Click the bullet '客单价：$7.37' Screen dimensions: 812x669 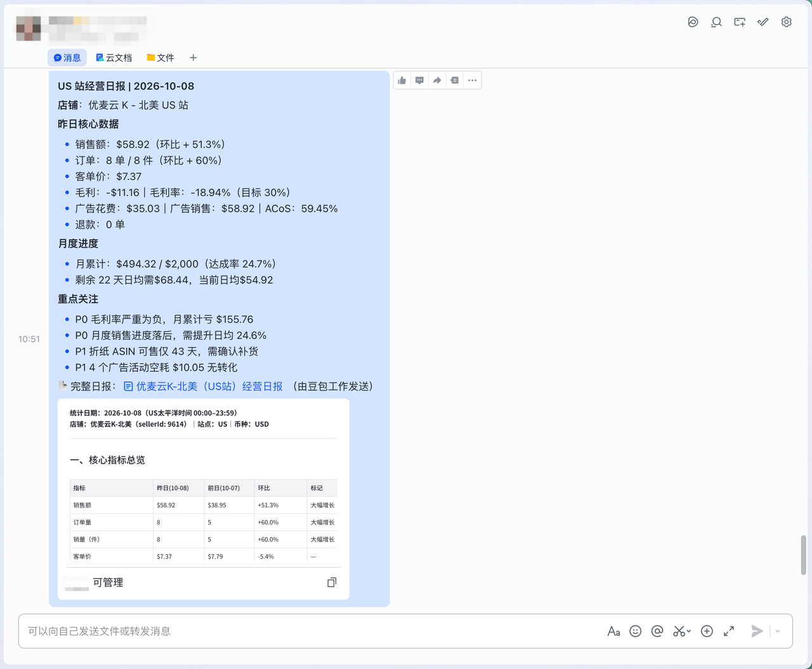pos(108,176)
